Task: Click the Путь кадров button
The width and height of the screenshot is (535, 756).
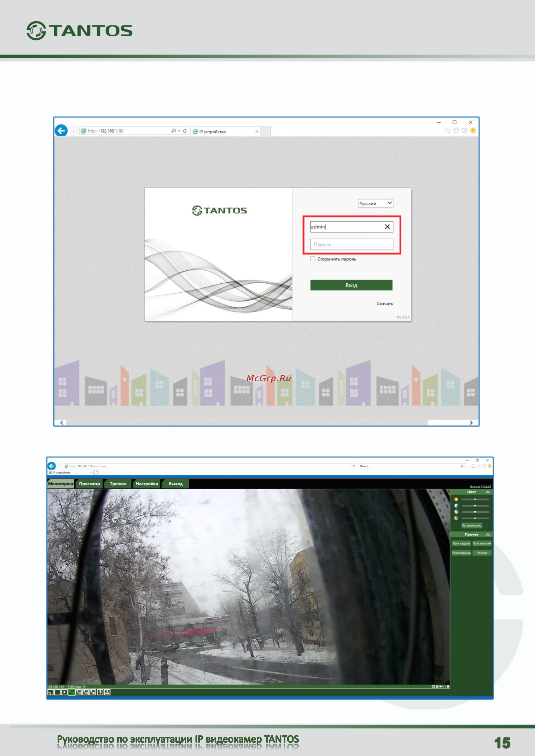Action: (462, 543)
